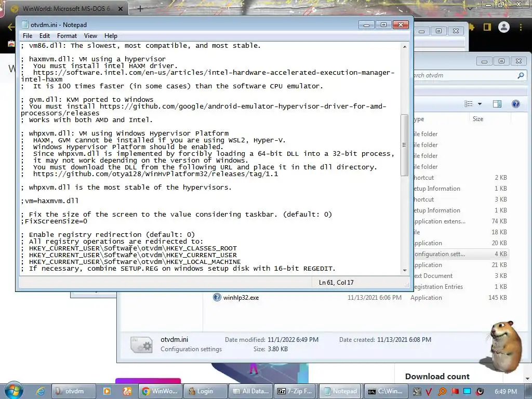Open the orange browser taskbar icon
The height and width of the screenshot is (399, 532).
[x=127, y=391]
